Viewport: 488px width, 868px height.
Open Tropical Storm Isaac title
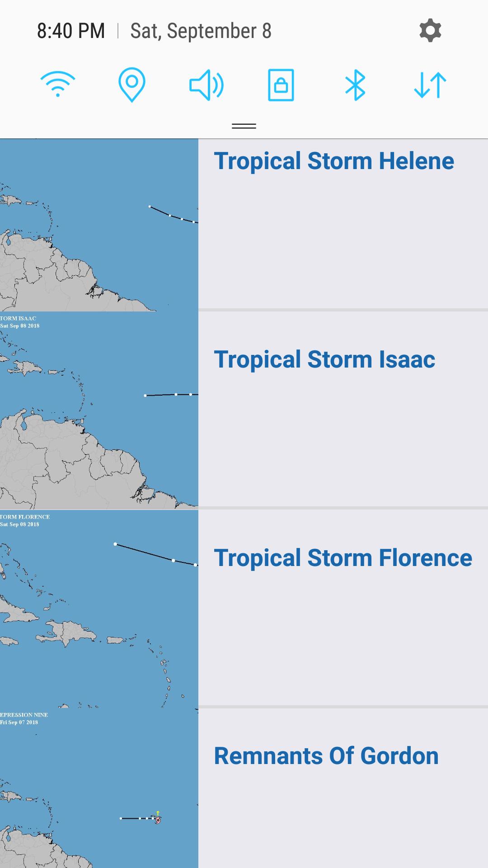coord(324,360)
